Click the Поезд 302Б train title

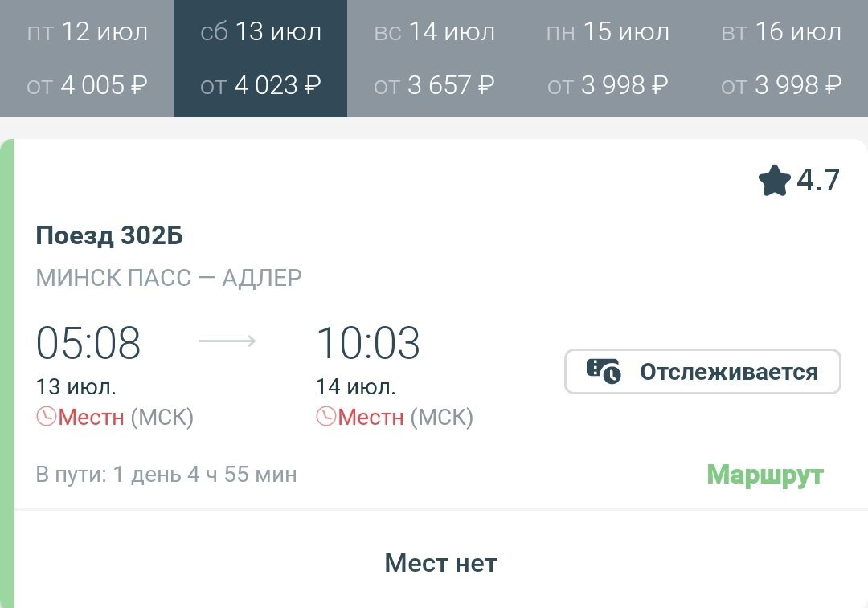coord(110,235)
